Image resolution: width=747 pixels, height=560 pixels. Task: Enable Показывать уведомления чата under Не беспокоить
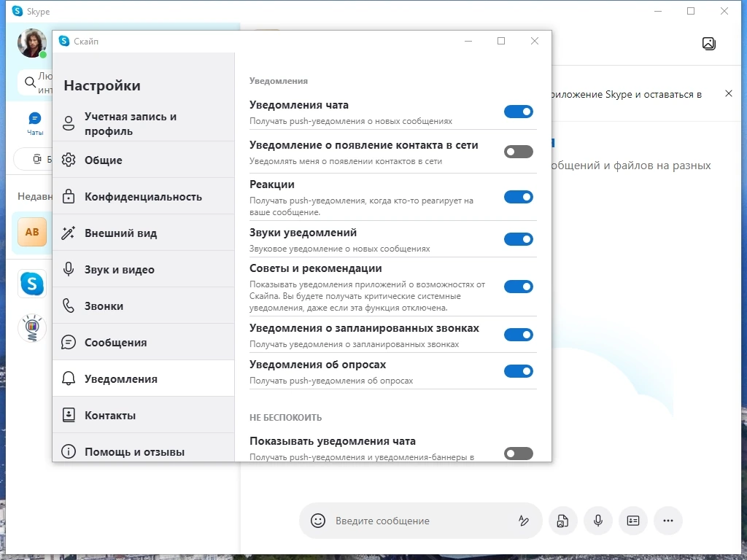coord(519,454)
